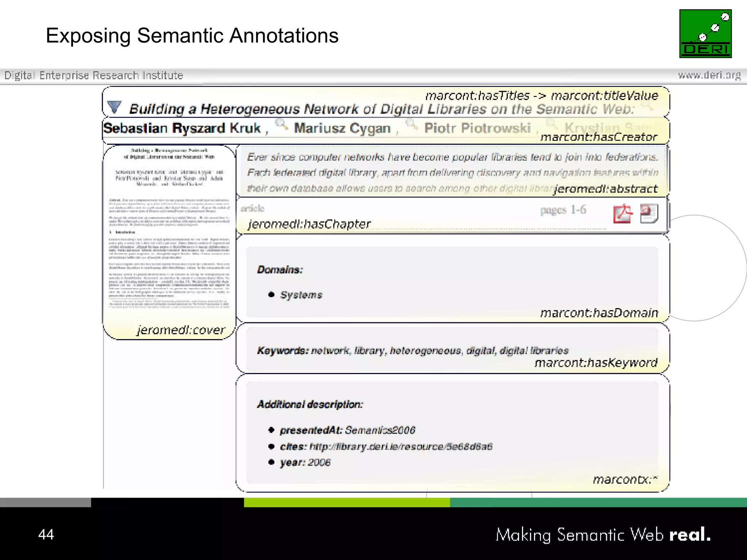Click magnifier icon before Mariusz Cygan

pyautogui.click(x=282, y=125)
